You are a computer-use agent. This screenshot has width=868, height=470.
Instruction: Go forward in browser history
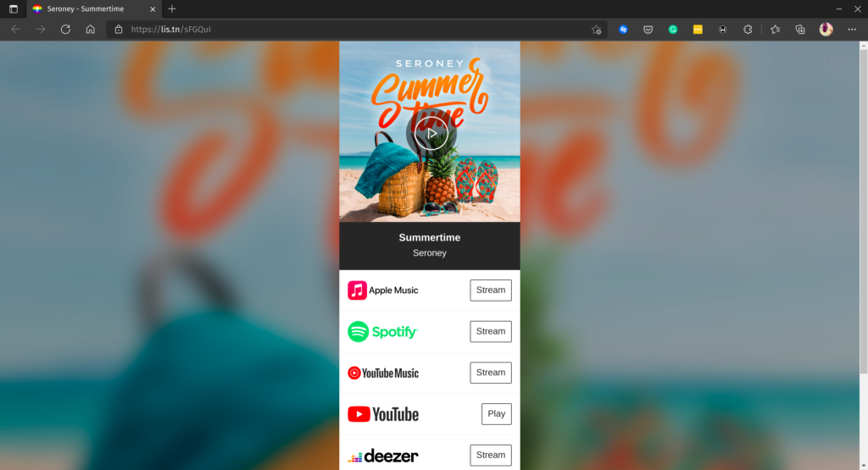(x=41, y=30)
